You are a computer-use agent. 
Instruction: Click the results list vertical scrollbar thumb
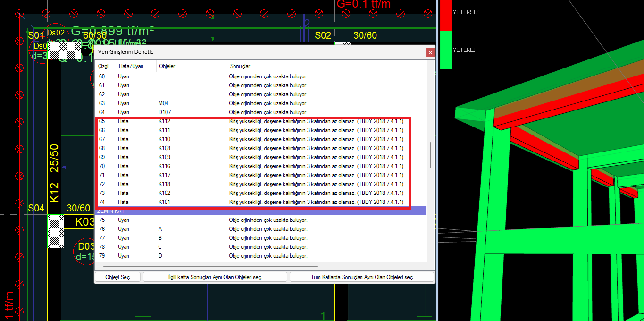[430, 155]
